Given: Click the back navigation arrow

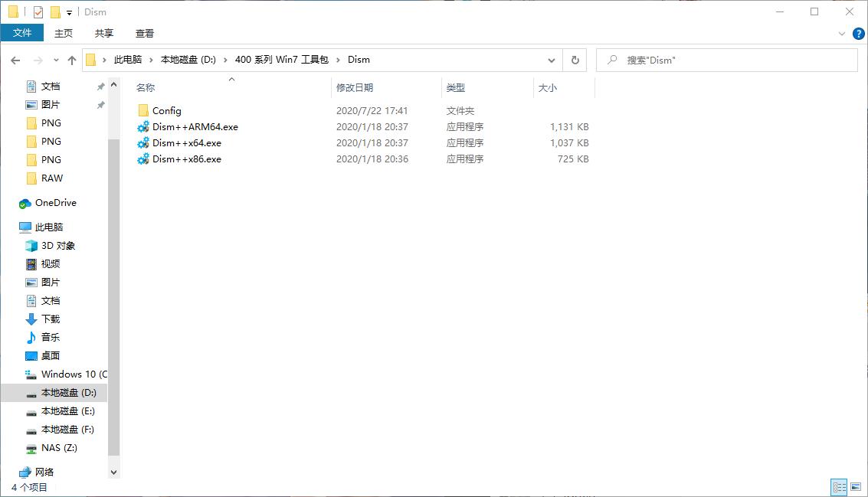Looking at the screenshot, I should coord(16,60).
